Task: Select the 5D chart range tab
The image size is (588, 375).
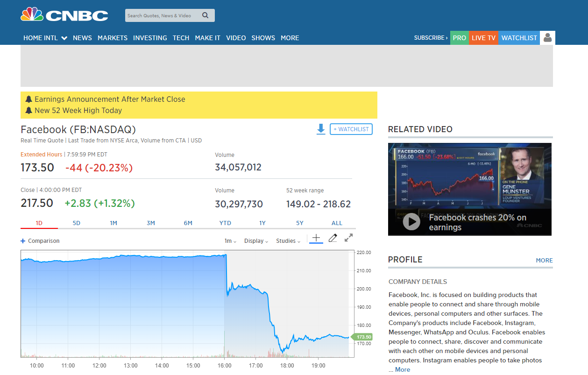Action: pyautogui.click(x=77, y=223)
